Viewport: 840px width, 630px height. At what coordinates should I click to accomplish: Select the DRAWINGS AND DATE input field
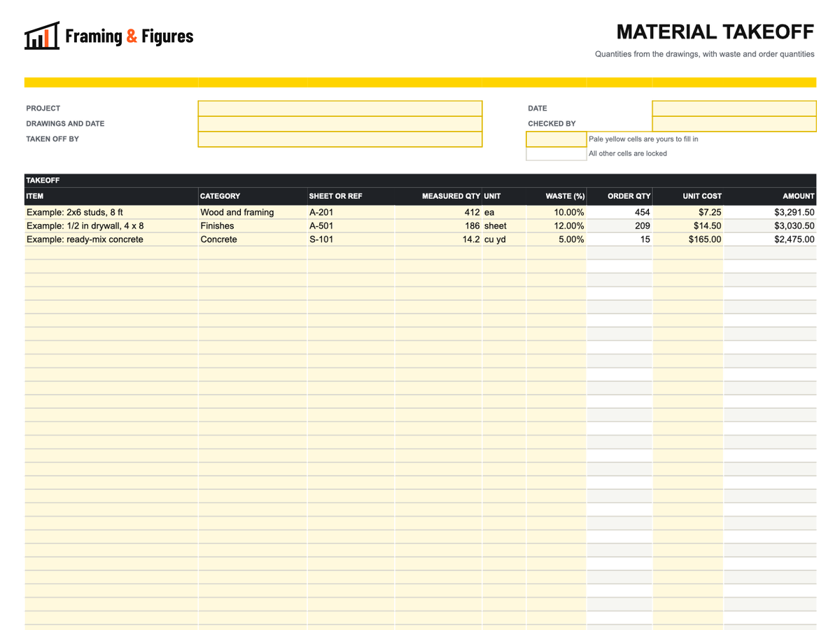(x=340, y=124)
